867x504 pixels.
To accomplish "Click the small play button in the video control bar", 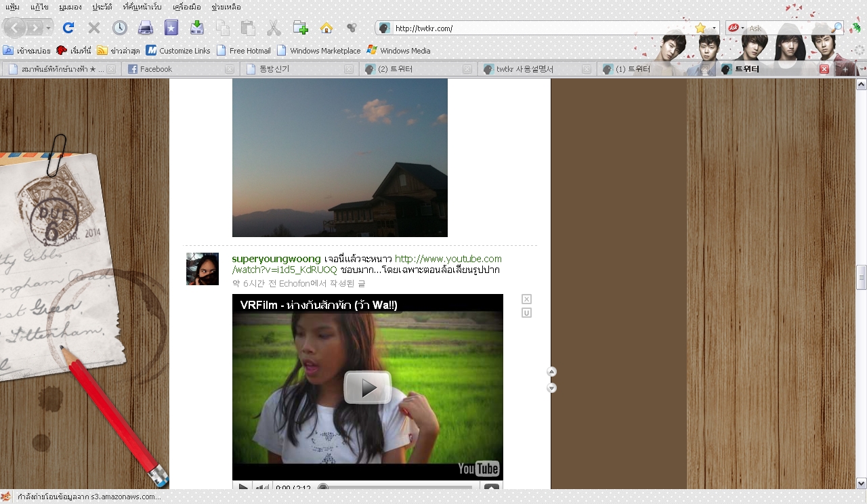I will pyautogui.click(x=244, y=487).
